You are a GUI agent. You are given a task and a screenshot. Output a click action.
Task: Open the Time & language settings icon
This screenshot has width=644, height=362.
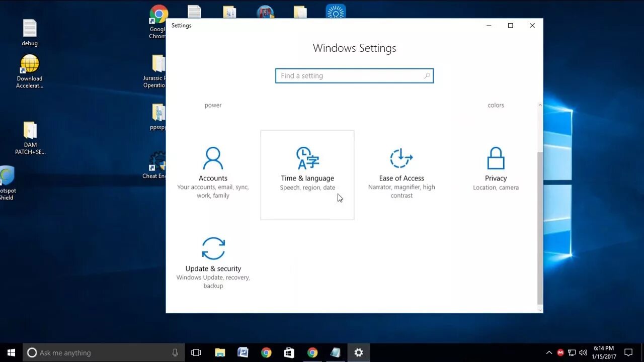tap(307, 158)
